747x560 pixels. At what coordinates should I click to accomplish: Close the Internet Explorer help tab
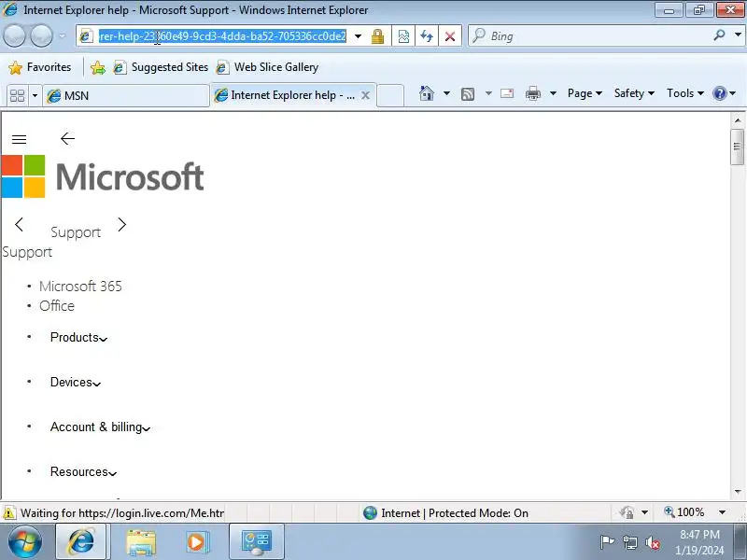click(365, 96)
